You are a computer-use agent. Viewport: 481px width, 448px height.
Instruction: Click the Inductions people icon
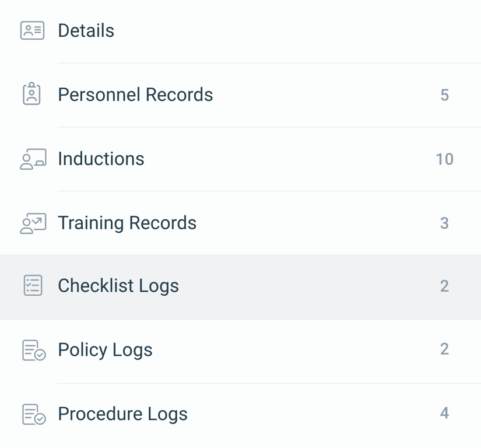point(33,159)
